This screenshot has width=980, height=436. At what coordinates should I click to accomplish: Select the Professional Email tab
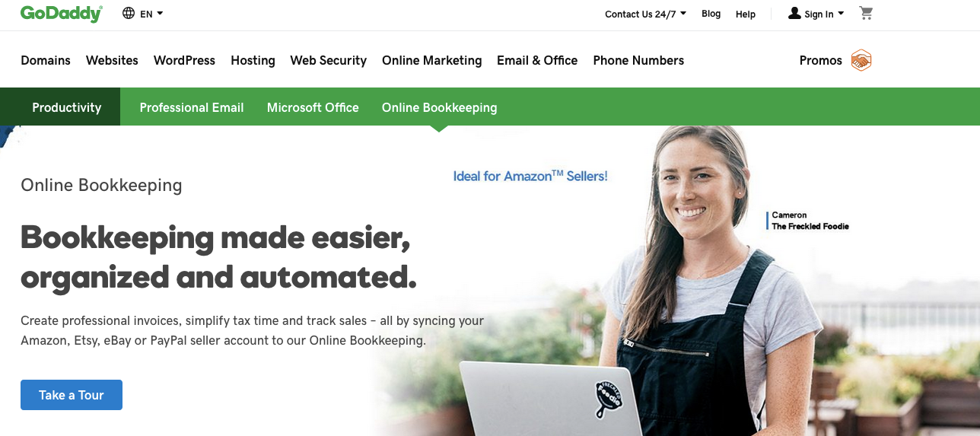[x=192, y=107]
